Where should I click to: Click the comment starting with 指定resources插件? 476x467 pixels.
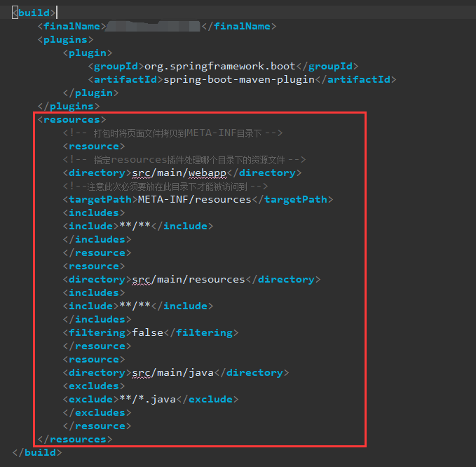(x=184, y=159)
